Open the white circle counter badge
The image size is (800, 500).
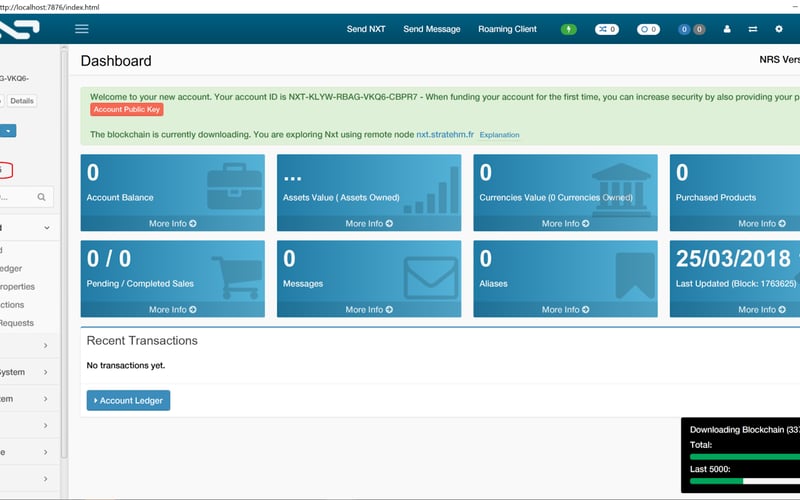648,29
